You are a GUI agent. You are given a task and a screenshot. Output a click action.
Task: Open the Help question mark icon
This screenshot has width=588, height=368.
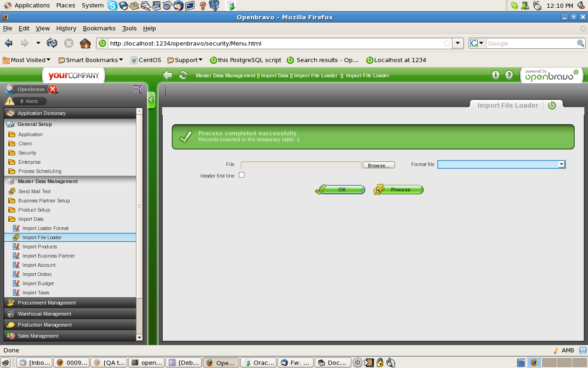tap(509, 75)
